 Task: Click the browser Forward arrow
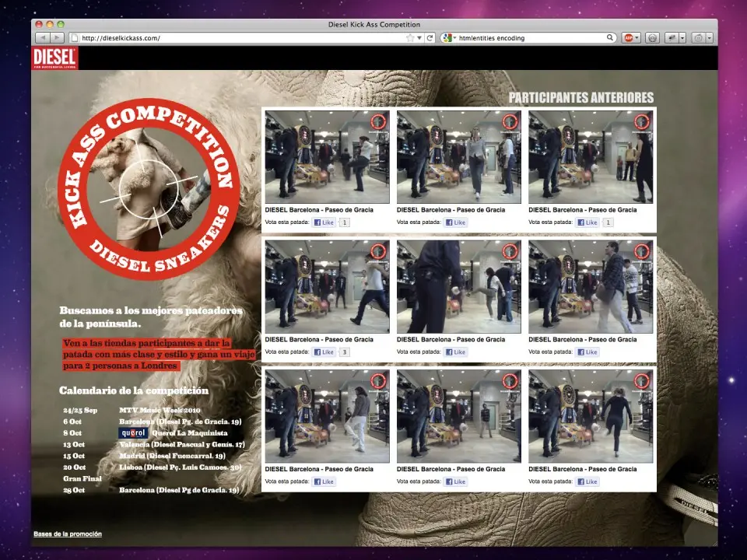click(x=57, y=37)
